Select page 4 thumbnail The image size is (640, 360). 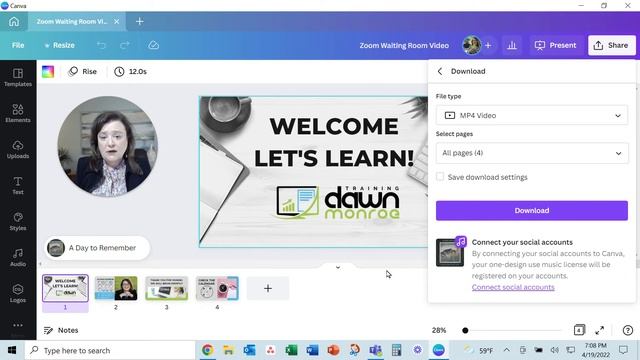click(217, 288)
